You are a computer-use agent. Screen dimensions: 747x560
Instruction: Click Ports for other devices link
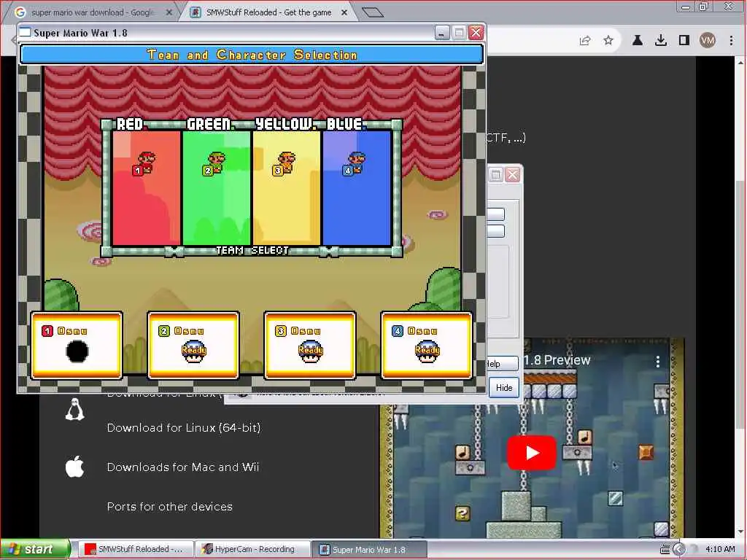[x=169, y=507]
